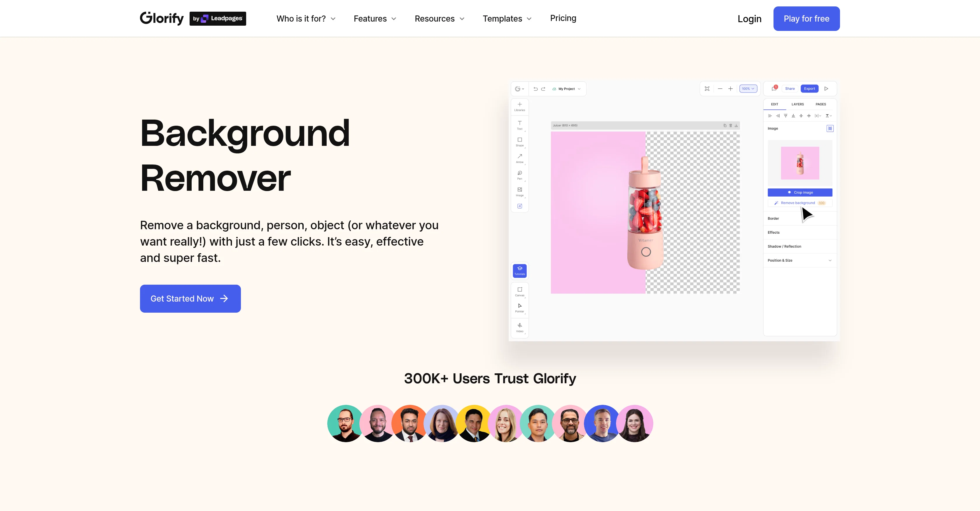Click the preview play icon beside Export
This screenshot has height=511, width=980.
(x=826, y=89)
